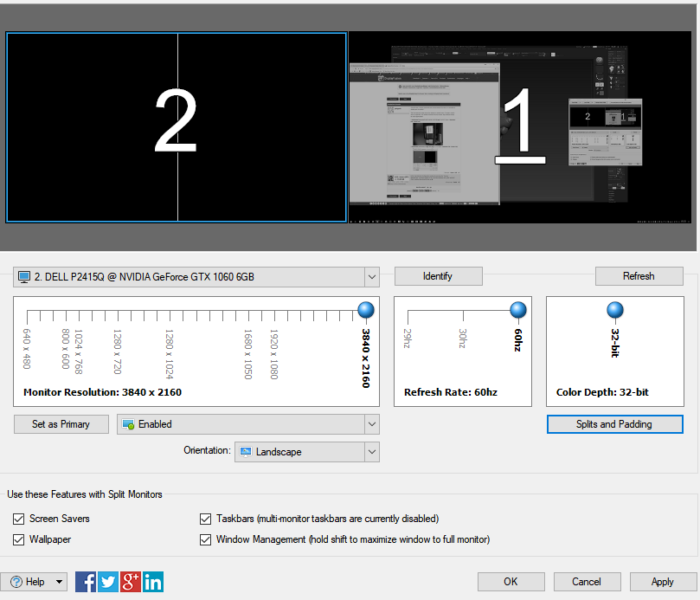Expand the Enabled state dropdown
This screenshot has width=700, height=600.
371,424
